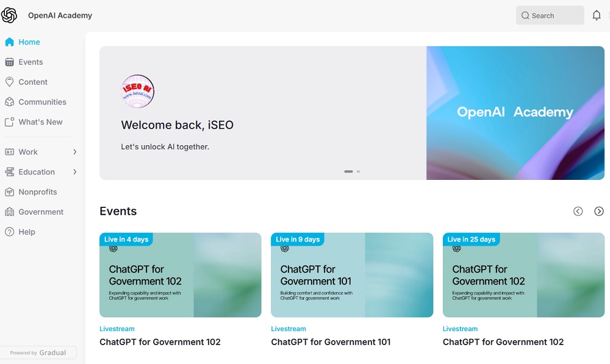Open Government via its building icon

[x=9, y=212]
